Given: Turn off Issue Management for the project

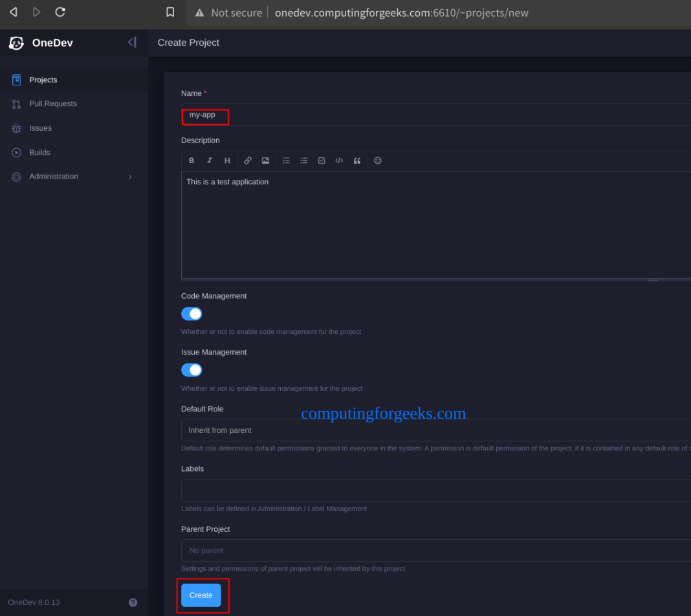Looking at the screenshot, I should click(x=192, y=369).
